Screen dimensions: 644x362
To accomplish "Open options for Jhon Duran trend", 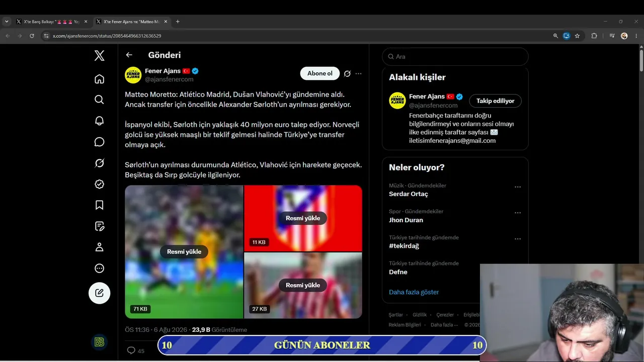I will point(517,213).
